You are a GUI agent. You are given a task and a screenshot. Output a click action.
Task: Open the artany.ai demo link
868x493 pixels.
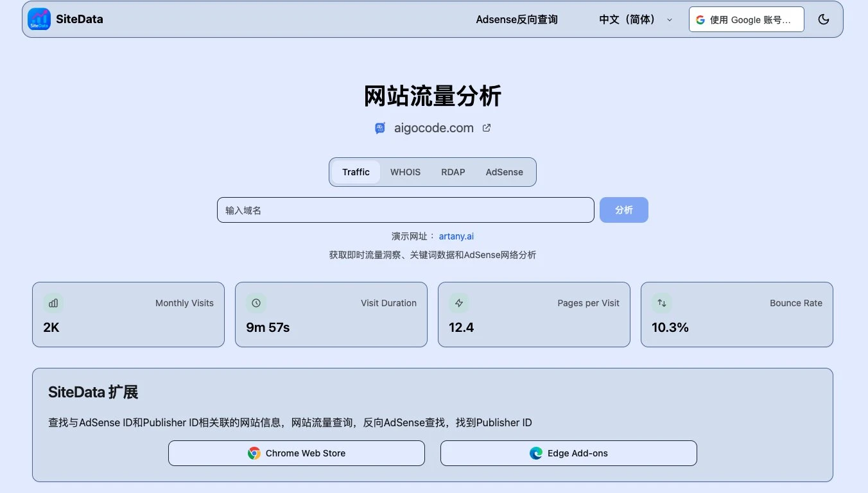456,236
